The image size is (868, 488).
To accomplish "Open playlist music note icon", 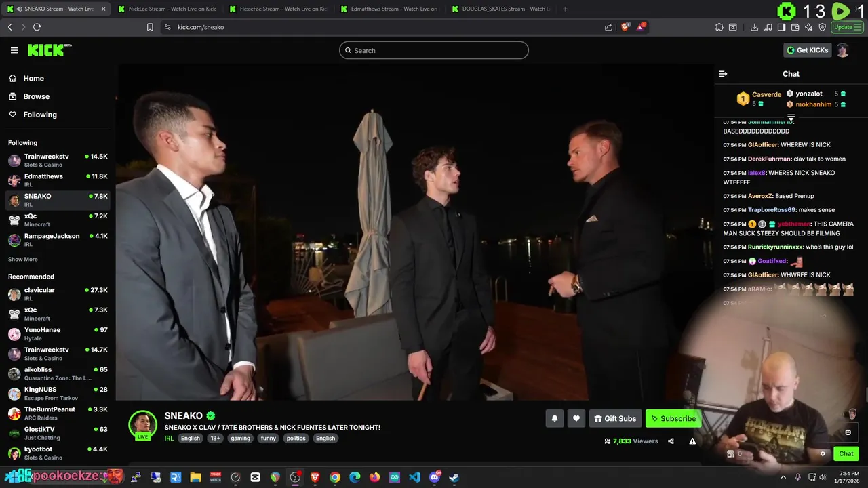I will [x=768, y=27].
